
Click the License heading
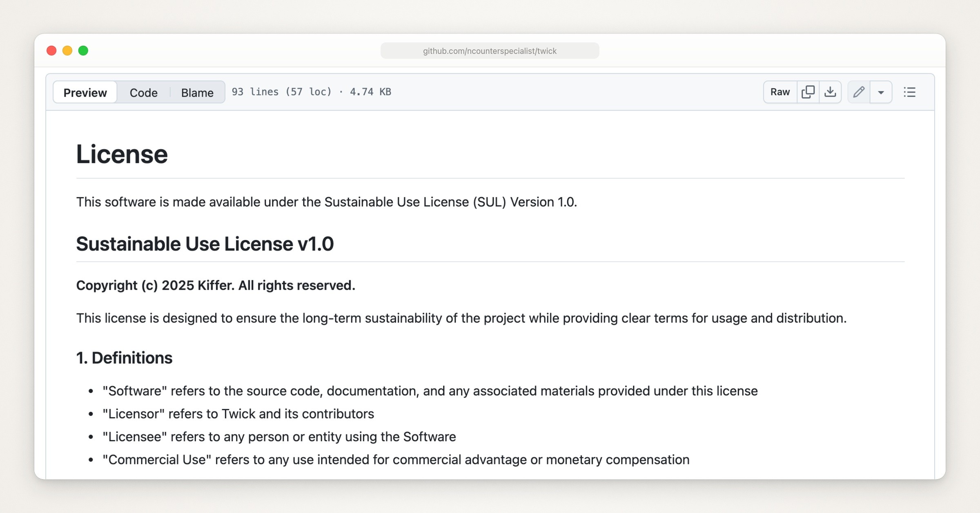pos(122,154)
